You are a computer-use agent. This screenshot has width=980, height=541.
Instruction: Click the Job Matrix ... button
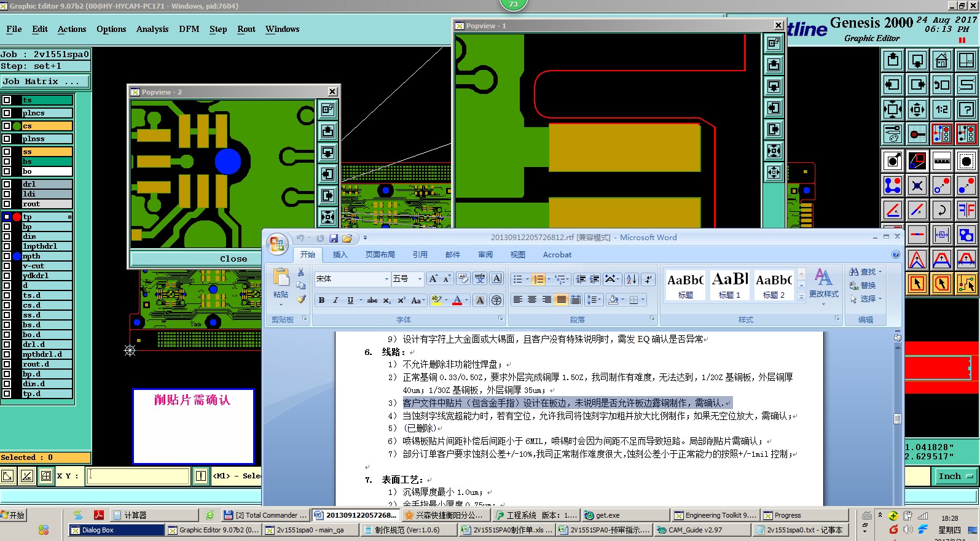pos(45,81)
